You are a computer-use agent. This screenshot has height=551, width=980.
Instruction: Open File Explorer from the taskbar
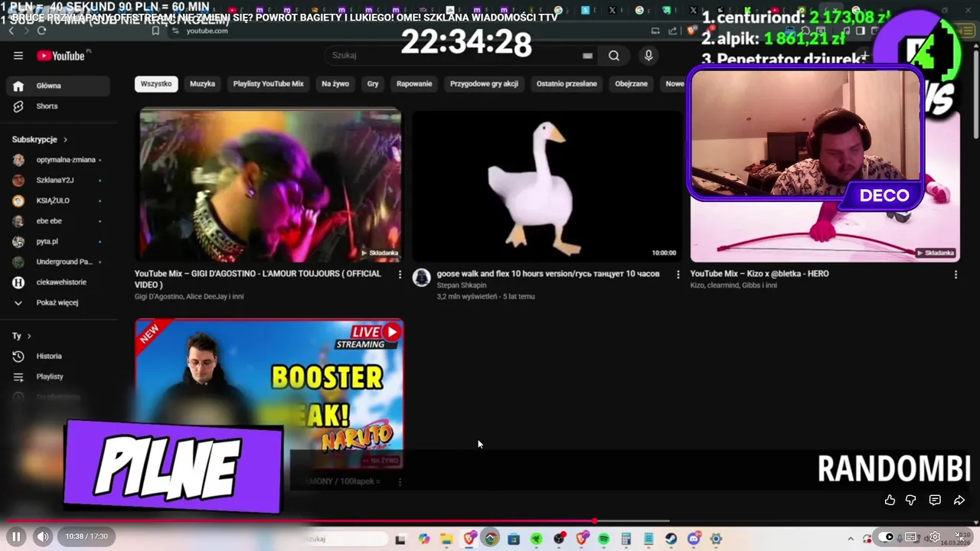pos(446,539)
